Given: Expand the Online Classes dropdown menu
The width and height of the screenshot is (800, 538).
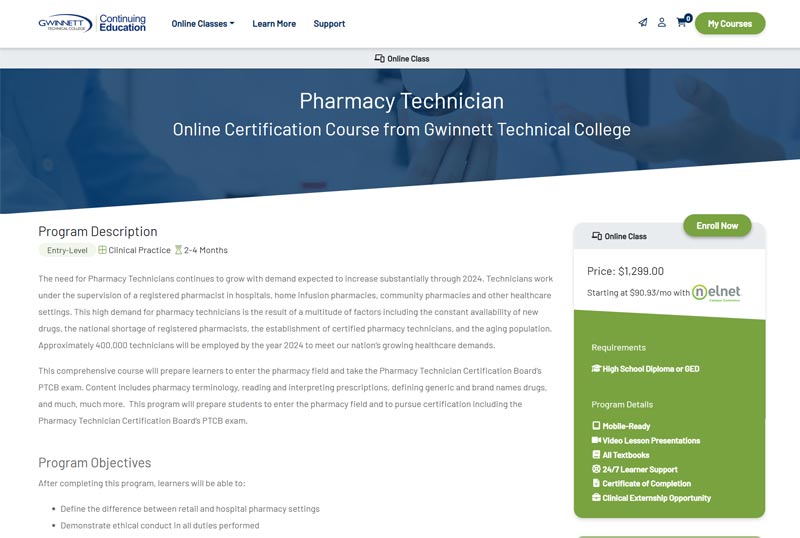Looking at the screenshot, I should [x=202, y=24].
